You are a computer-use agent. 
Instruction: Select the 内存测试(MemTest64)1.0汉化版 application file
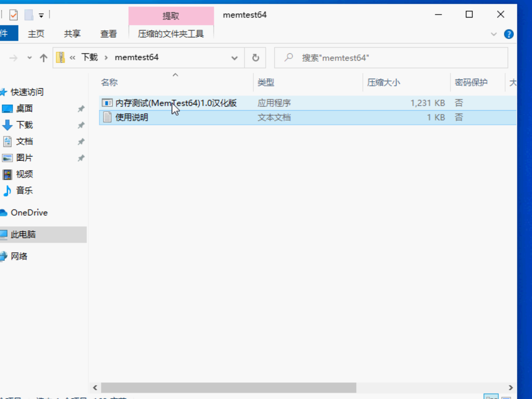click(x=308, y=103)
